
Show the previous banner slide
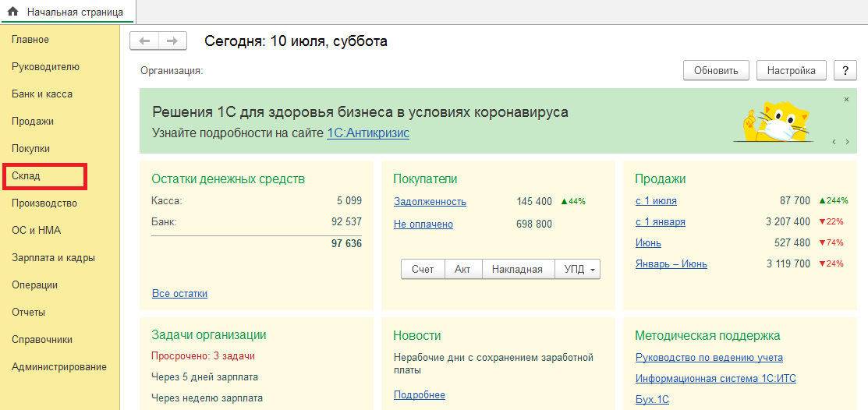[834, 142]
